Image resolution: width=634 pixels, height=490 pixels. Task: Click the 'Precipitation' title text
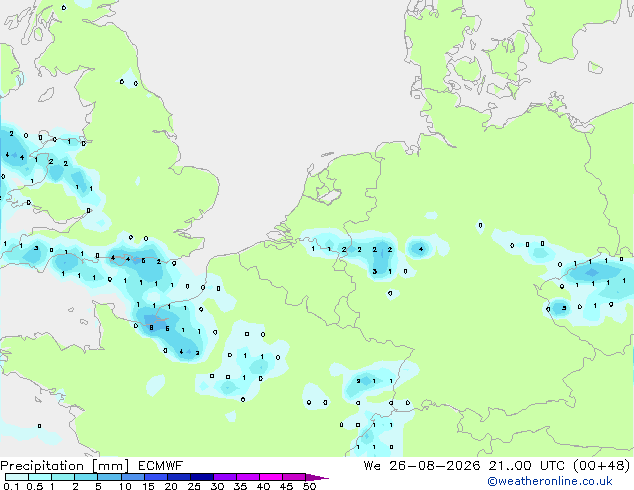(42, 466)
